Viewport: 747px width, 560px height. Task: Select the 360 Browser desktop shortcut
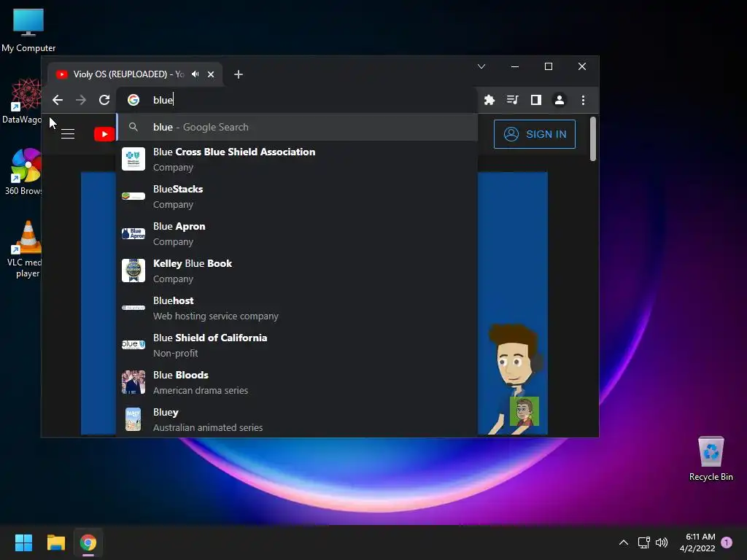point(24,172)
